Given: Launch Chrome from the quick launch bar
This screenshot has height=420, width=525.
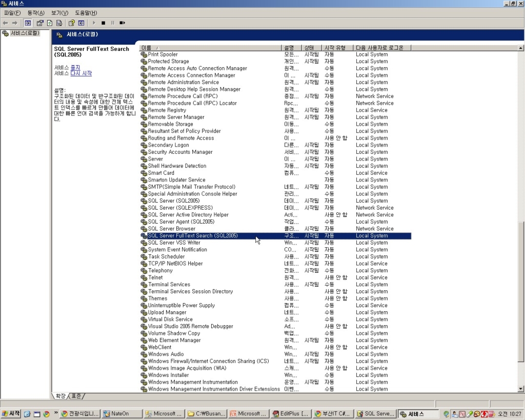Looking at the screenshot, I should click(46, 414).
